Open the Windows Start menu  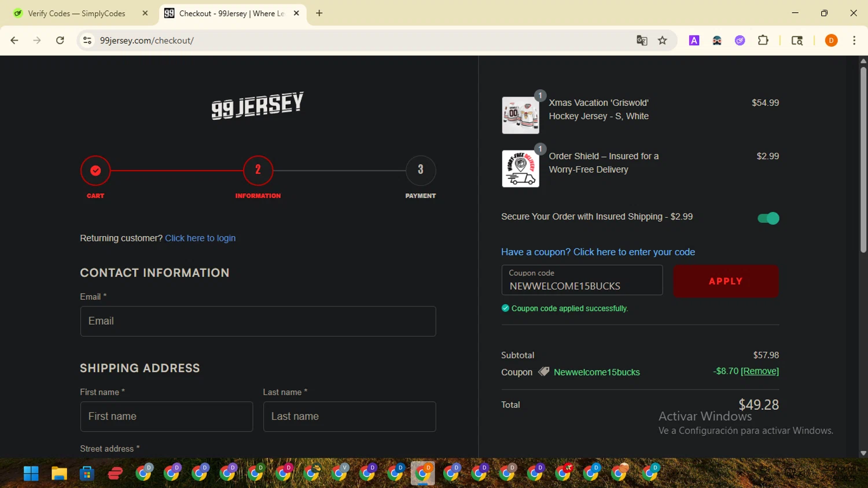pos(31,474)
